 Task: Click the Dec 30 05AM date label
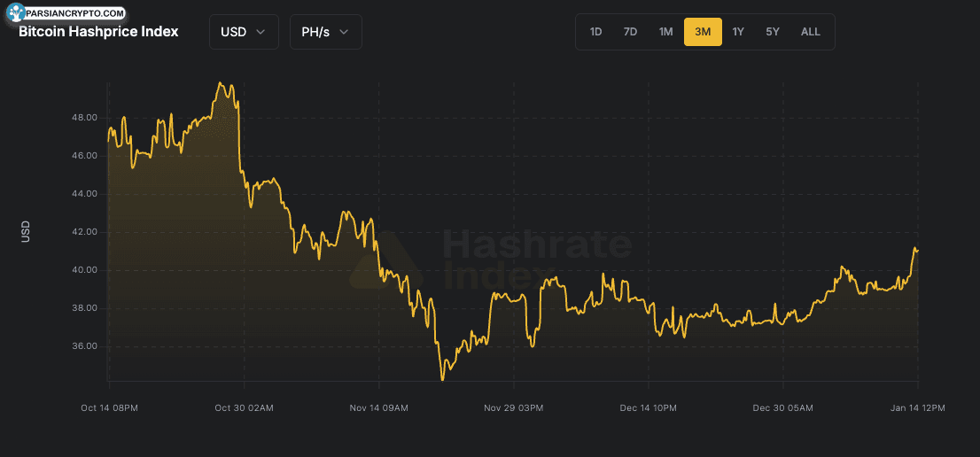(x=783, y=407)
